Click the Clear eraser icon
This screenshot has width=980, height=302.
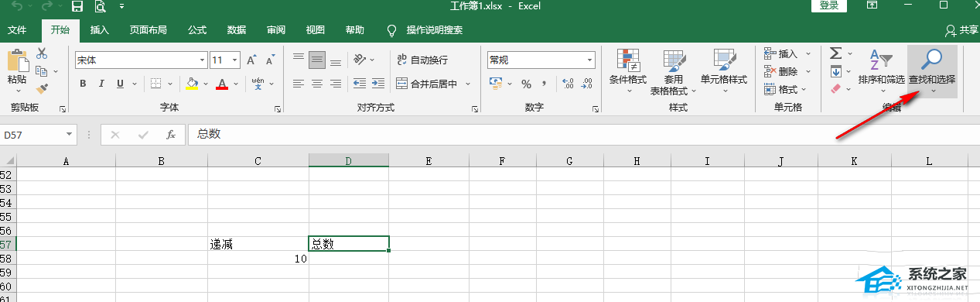pyautogui.click(x=835, y=89)
